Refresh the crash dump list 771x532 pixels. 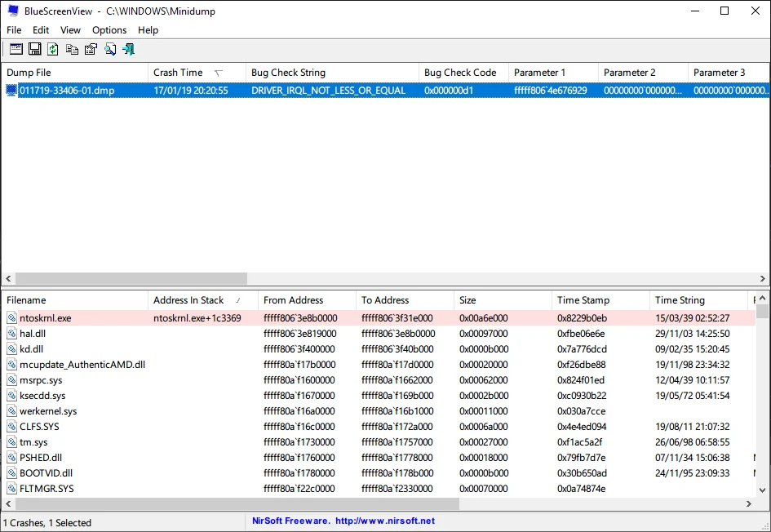point(53,49)
